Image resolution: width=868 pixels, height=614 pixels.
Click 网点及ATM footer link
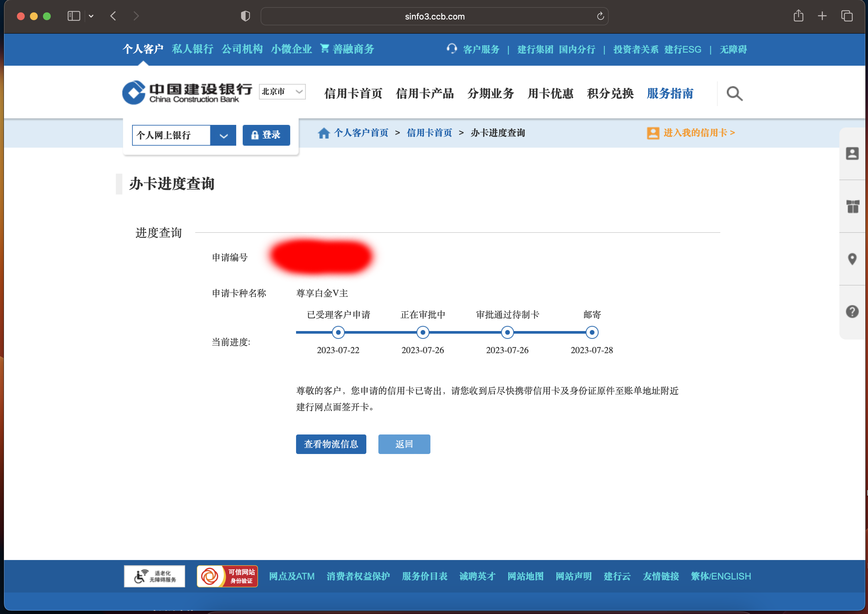click(292, 576)
